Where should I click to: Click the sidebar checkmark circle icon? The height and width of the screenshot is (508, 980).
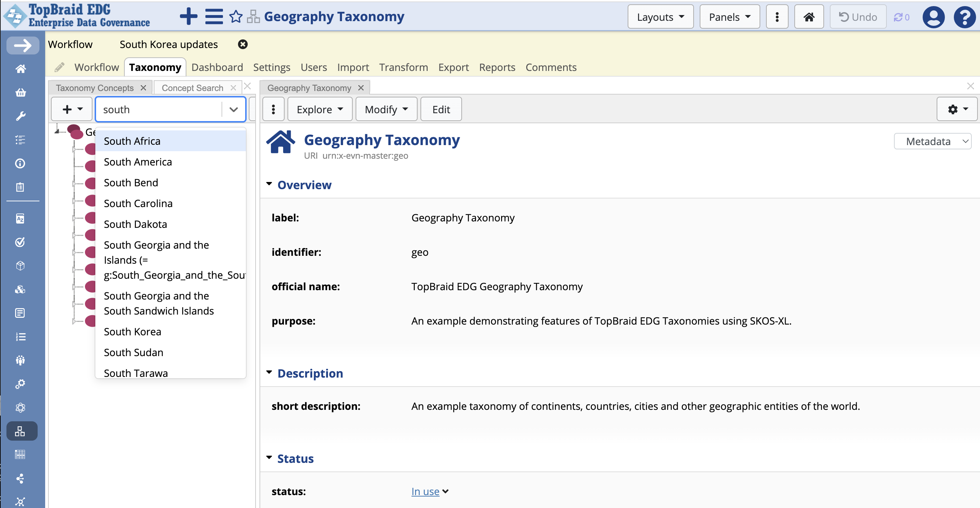point(20,242)
